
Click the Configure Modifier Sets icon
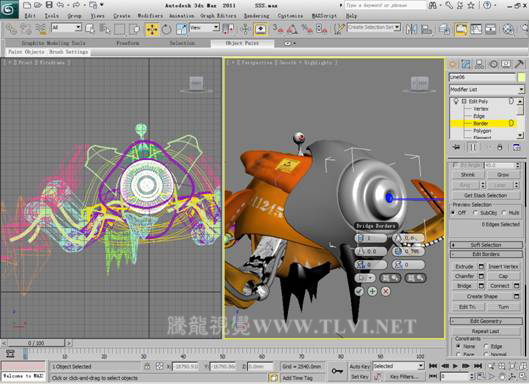516,147
